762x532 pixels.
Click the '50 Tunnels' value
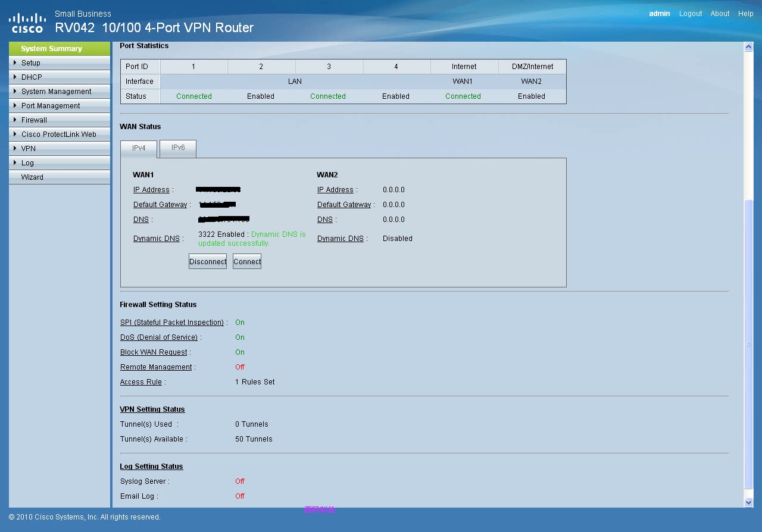coord(254,439)
